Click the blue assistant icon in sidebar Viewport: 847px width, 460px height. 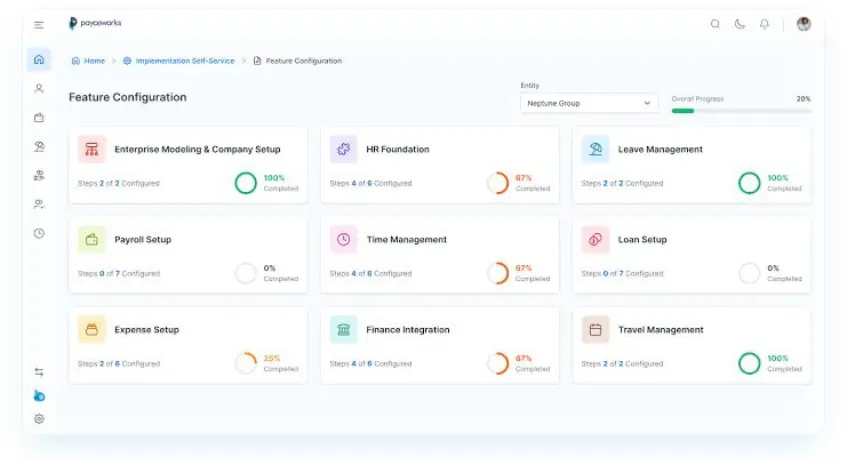point(39,396)
